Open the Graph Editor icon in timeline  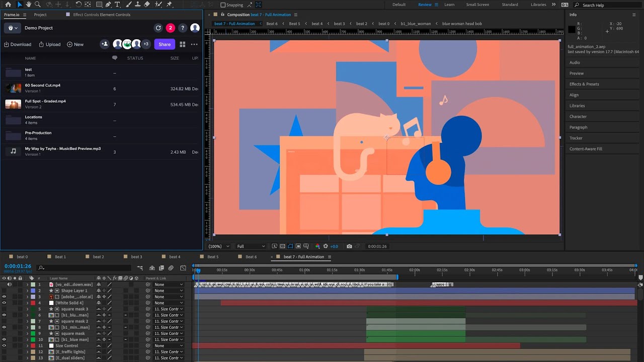click(x=183, y=268)
